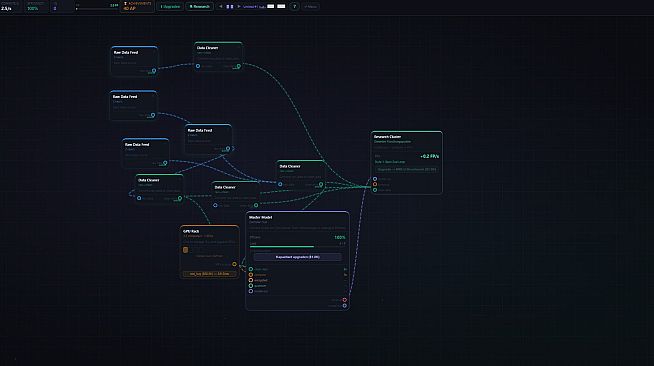Viewport: 654px width, 366px height.
Task: Click the upgrade button inside Research Cluster
Action: [407, 170]
